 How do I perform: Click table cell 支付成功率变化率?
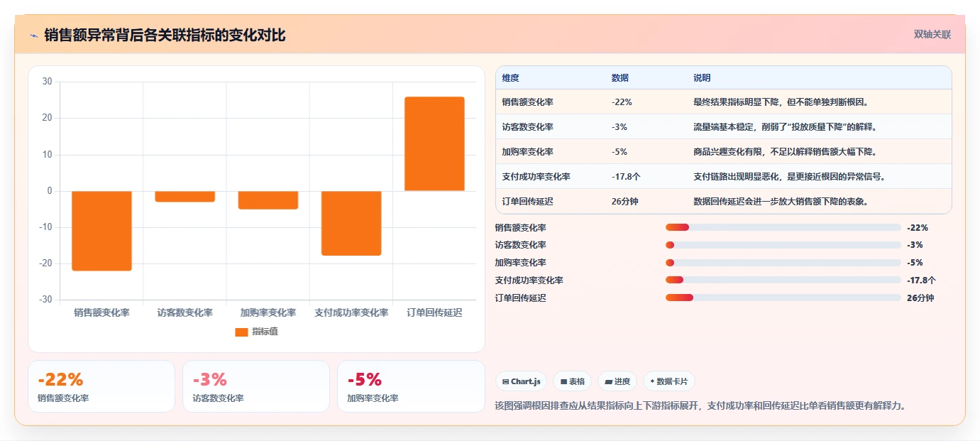click(536, 177)
